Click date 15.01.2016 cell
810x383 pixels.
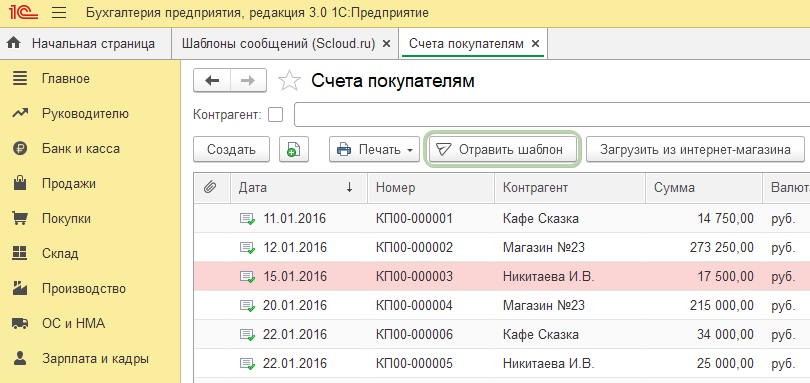tap(295, 277)
